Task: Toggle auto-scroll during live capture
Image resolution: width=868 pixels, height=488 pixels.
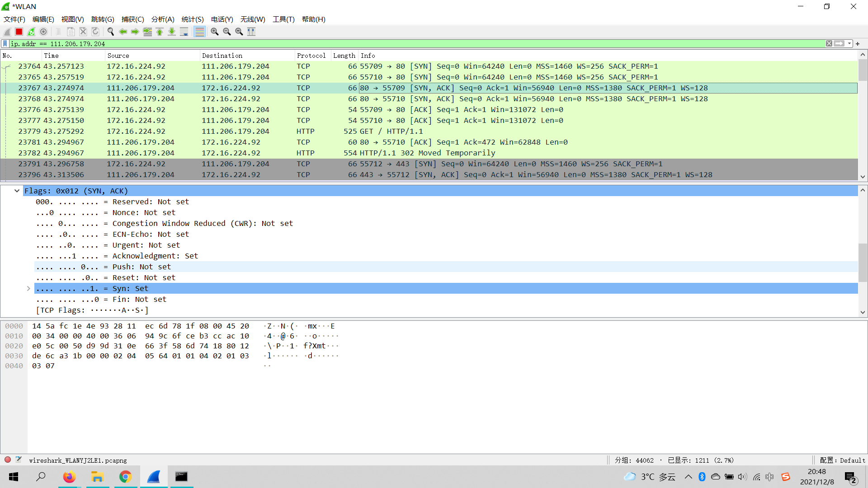Action: pyautogui.click(x=184, y=32)
